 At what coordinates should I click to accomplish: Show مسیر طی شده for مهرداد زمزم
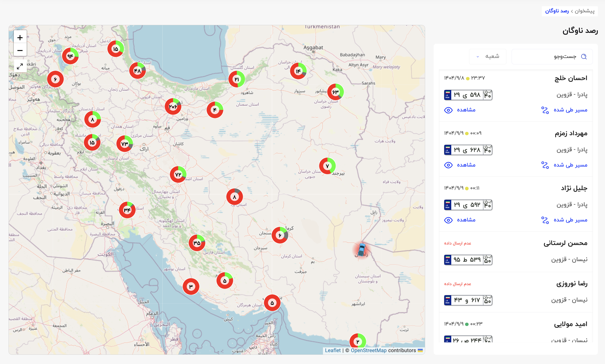point(564,165)
